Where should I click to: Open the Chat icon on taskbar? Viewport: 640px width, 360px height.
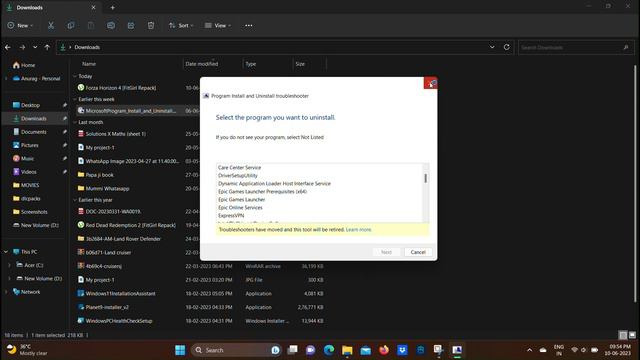[311, 350]
